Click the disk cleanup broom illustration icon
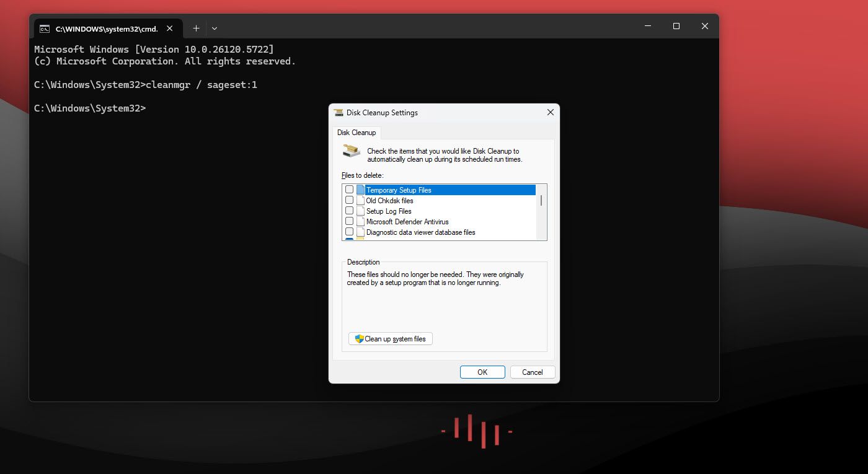Viewport: 868px width, 474px height. (352, 152)
